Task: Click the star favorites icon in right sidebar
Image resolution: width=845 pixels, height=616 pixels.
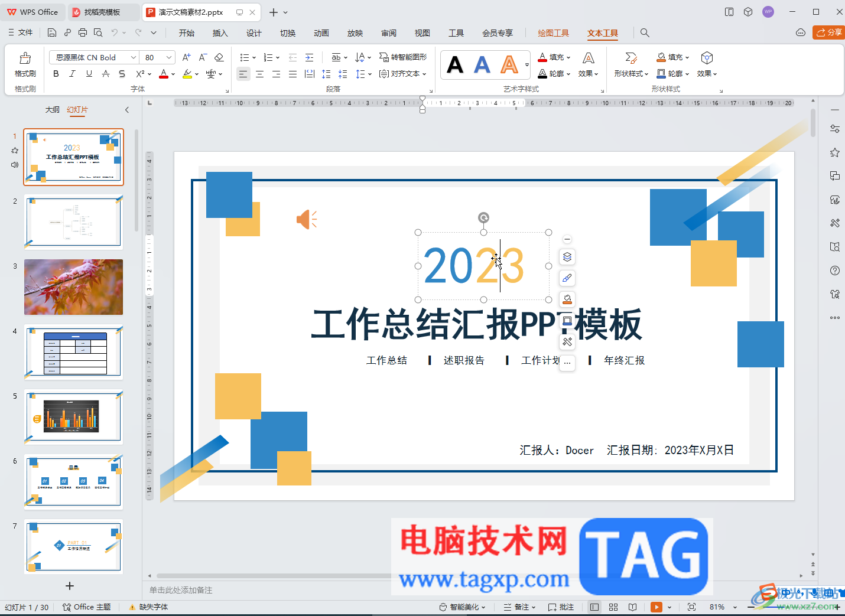Action: tap(835, 152)
